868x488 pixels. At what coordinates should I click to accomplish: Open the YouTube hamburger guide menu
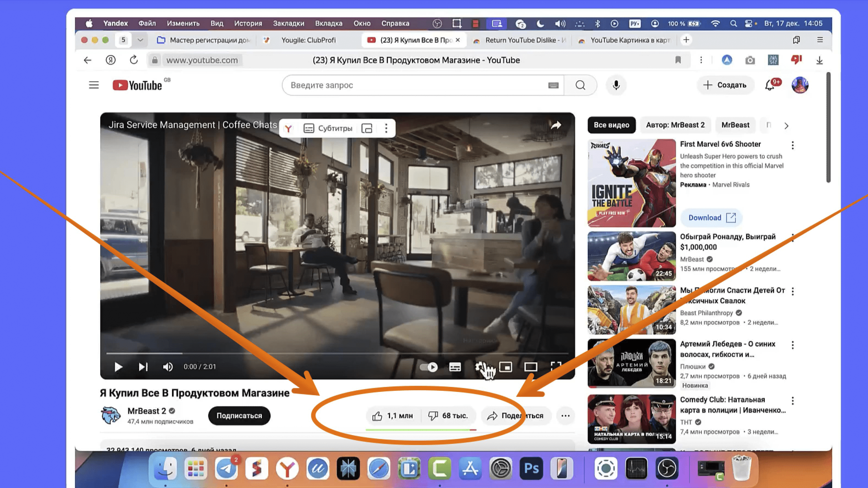click(x=94, y=85)
